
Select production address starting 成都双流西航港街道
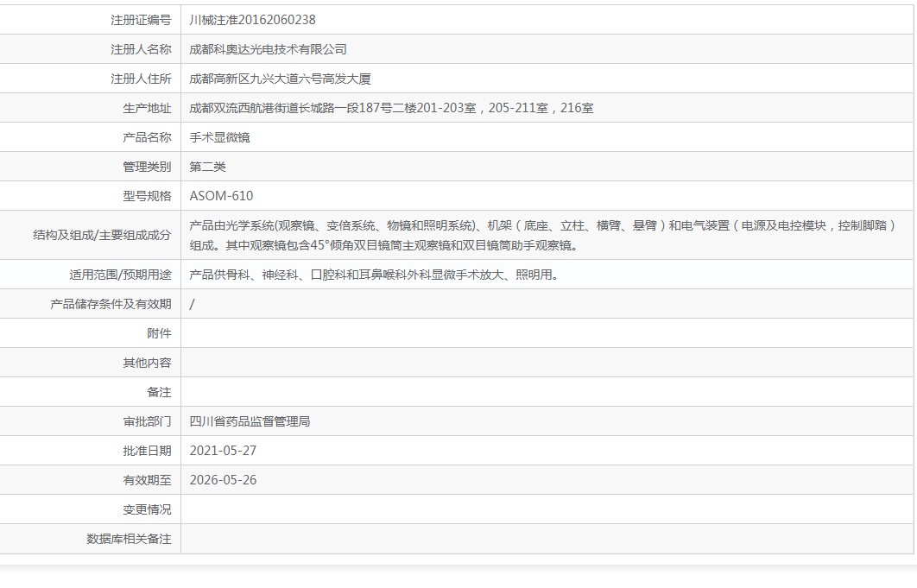(x=391, y=108)
